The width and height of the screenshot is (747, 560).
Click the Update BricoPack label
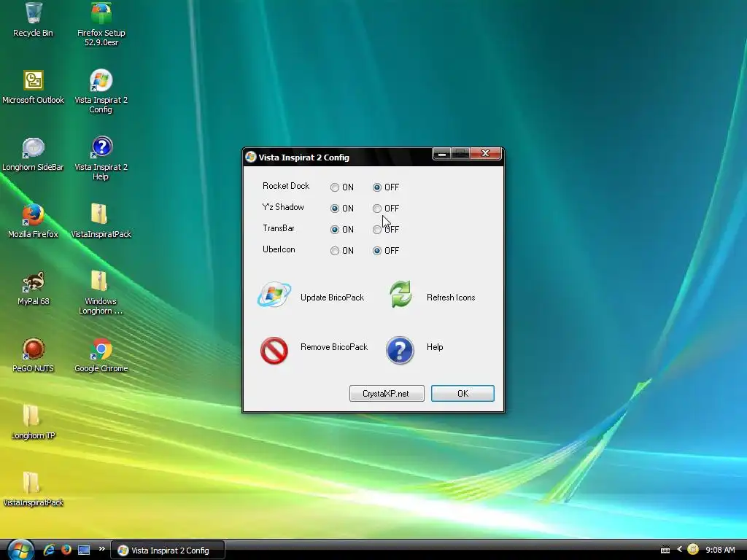click(332, 297)
